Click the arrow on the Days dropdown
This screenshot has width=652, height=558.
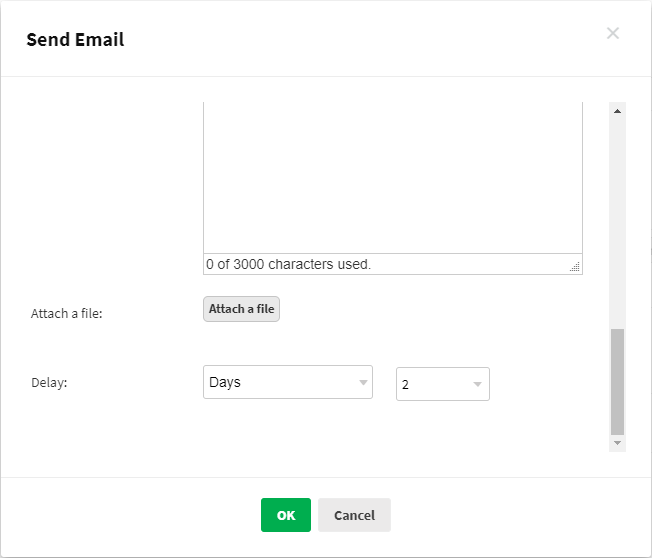(362, 383)
